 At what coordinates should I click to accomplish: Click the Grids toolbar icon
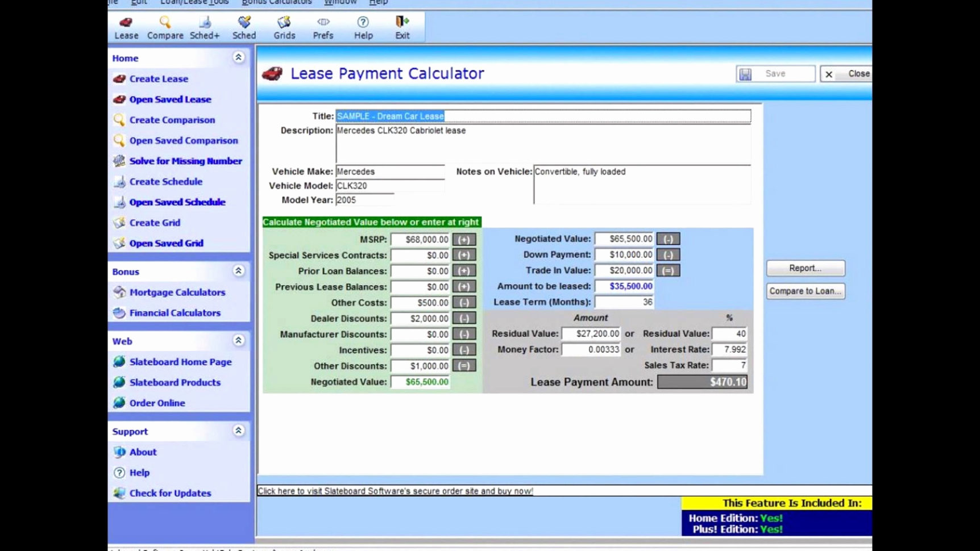284,27
